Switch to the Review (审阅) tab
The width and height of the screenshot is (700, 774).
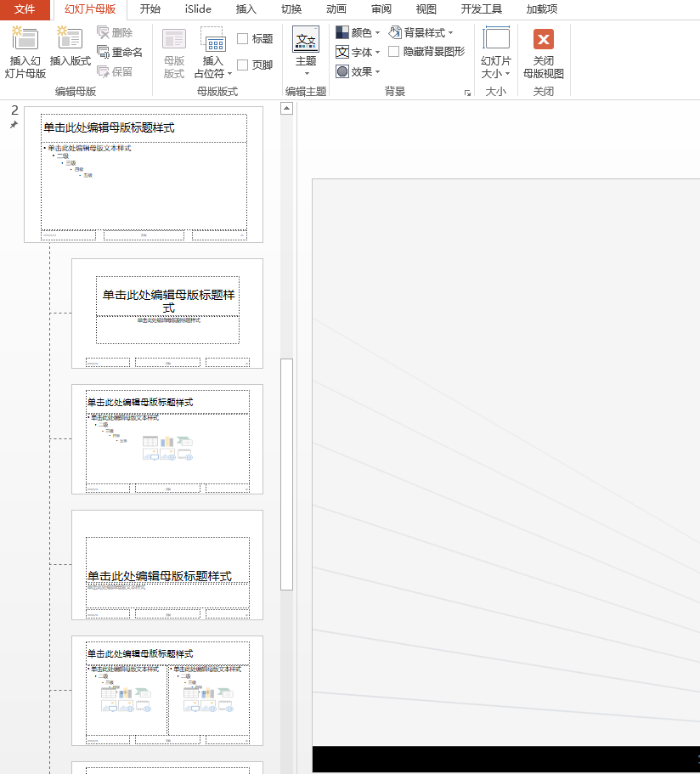point(381,9)
